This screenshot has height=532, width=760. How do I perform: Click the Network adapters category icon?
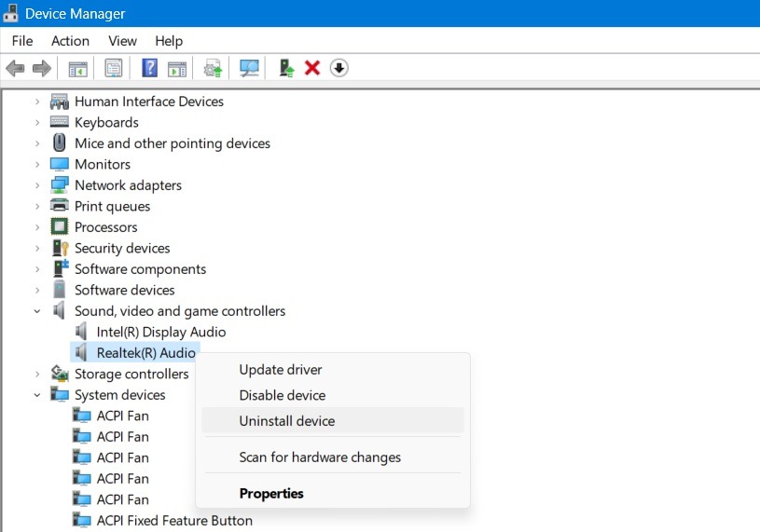[59, 184]
